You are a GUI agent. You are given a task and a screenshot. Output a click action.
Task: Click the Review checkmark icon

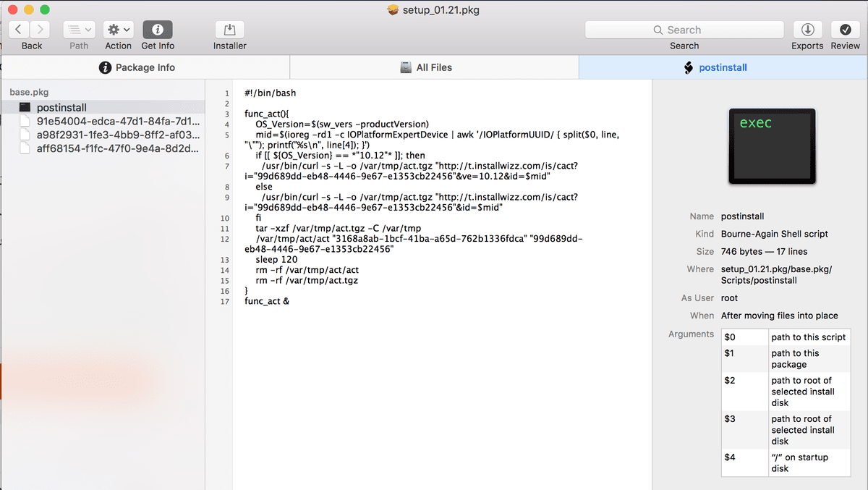846,30
